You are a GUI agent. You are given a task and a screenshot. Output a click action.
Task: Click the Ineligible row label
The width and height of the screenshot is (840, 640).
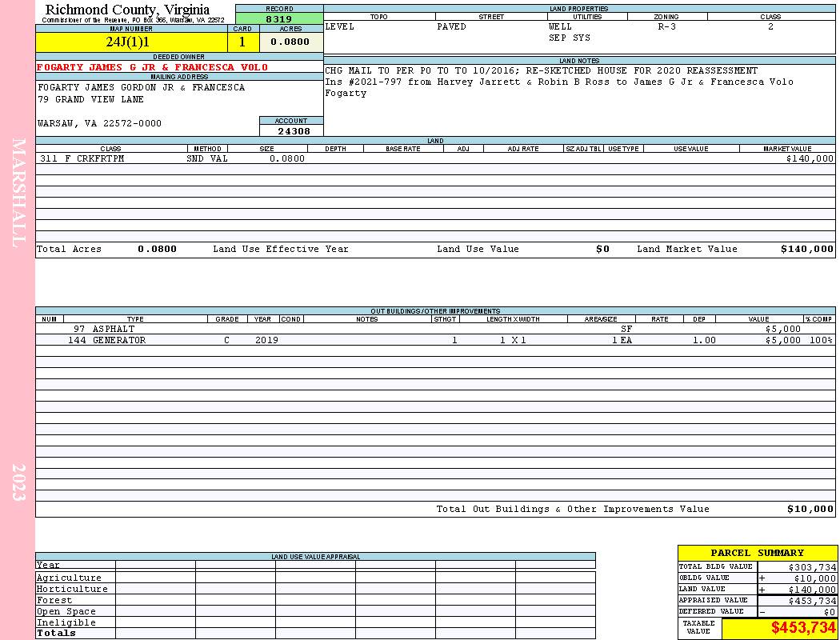(x=66, y=623)
